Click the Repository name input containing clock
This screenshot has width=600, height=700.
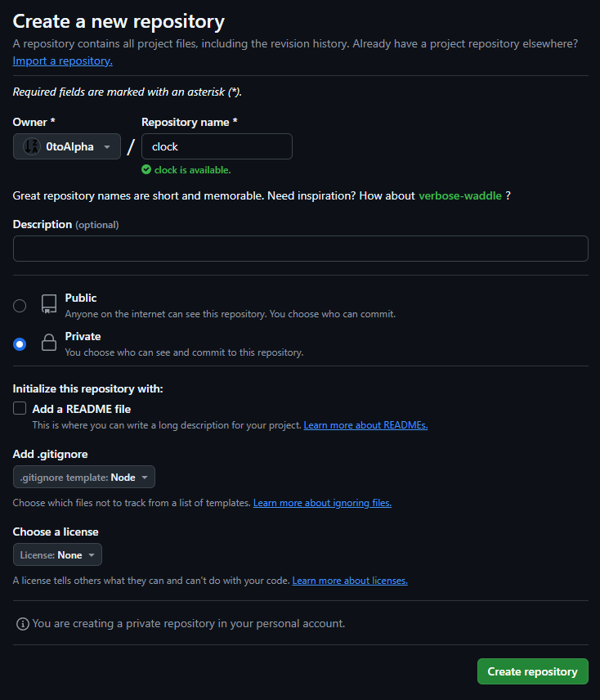coord(217,146)
